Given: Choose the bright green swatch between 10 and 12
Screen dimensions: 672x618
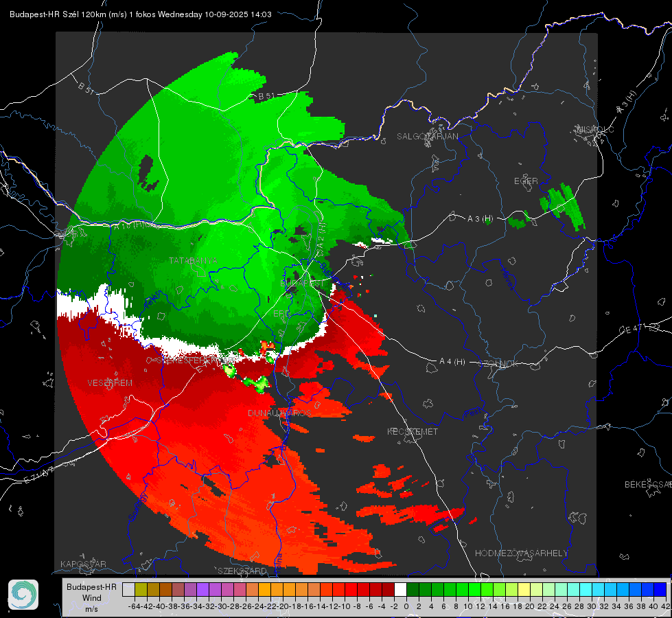Looking at the screenshot, I should coord(474,590).
